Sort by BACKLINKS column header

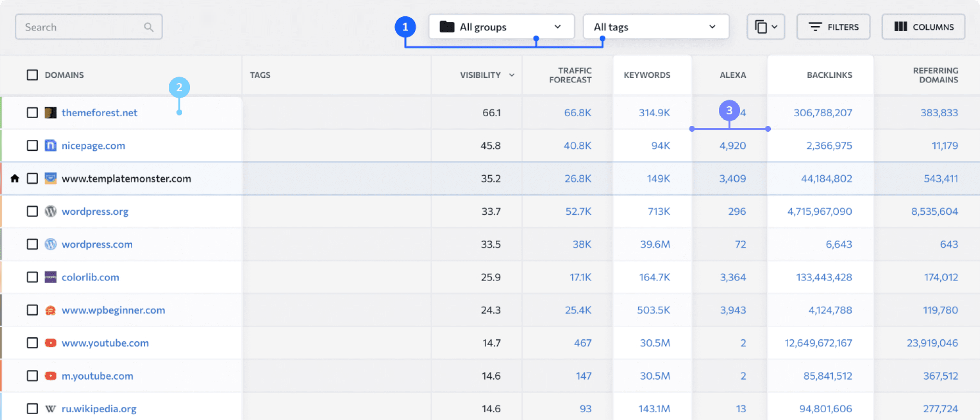[x=829, y=75]
